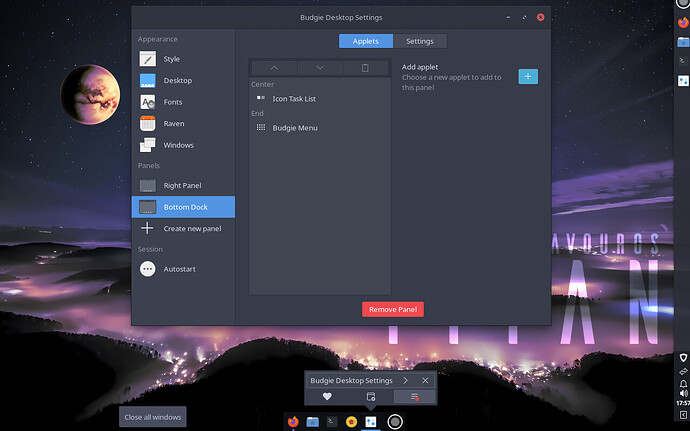Click the heart favorite icon in popover
This screenshot has height=431, width=690.
327,397
